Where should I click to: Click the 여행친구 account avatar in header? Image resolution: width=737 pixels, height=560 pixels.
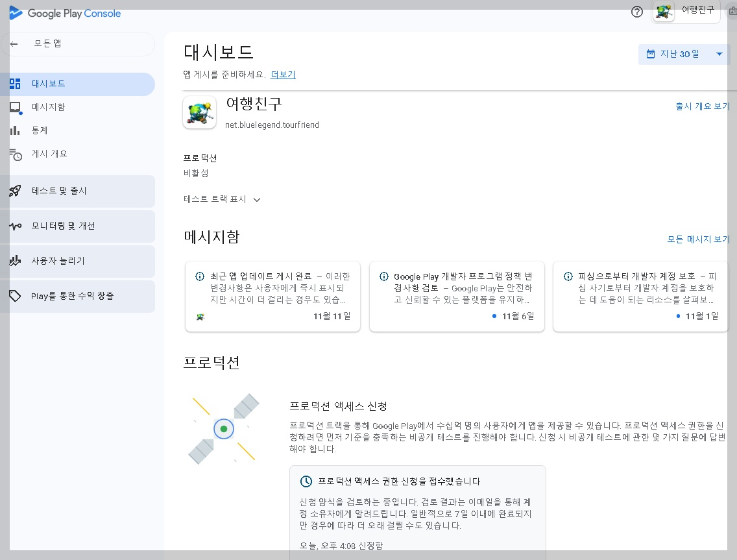click(664, 11)
